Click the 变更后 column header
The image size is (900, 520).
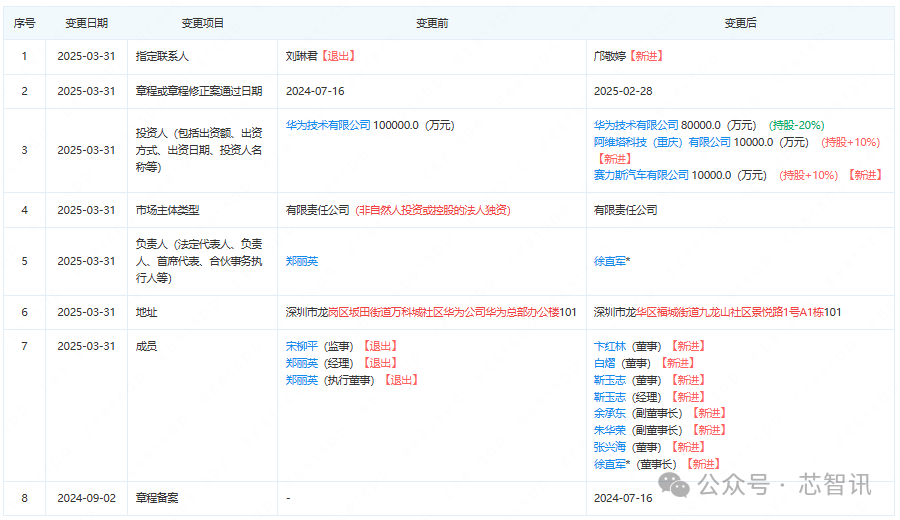point(740,23)
